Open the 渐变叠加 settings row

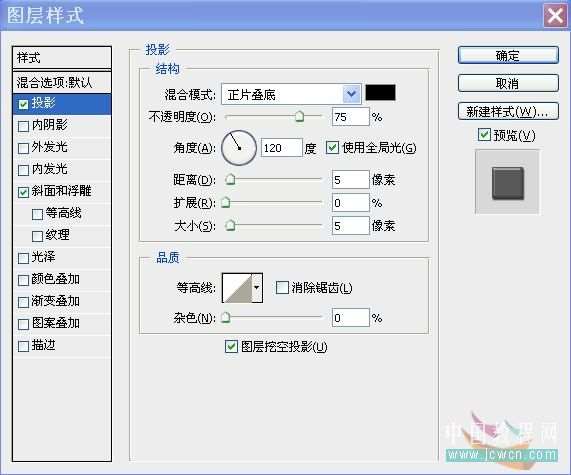pyautogui.click(x=62, y=301)
